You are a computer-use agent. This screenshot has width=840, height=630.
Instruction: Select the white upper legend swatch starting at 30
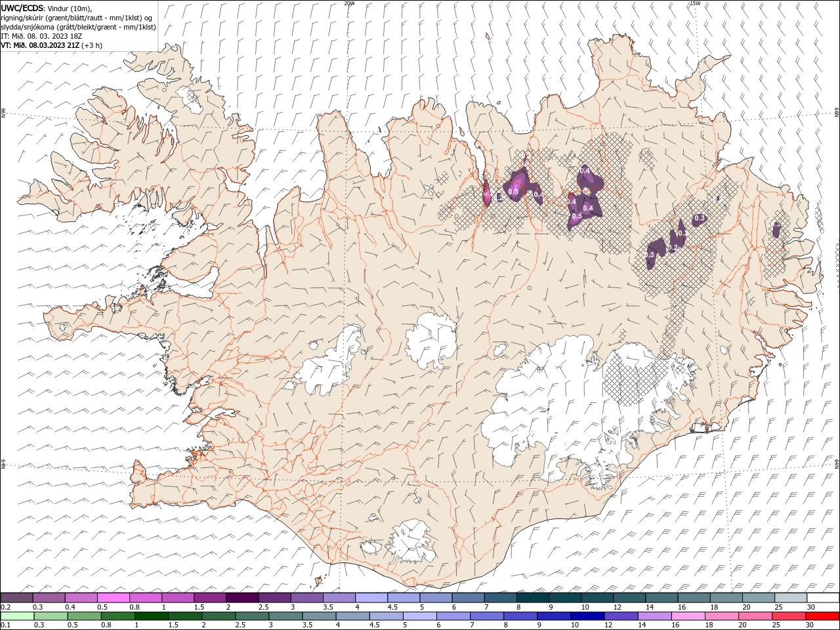coord(824,598)
